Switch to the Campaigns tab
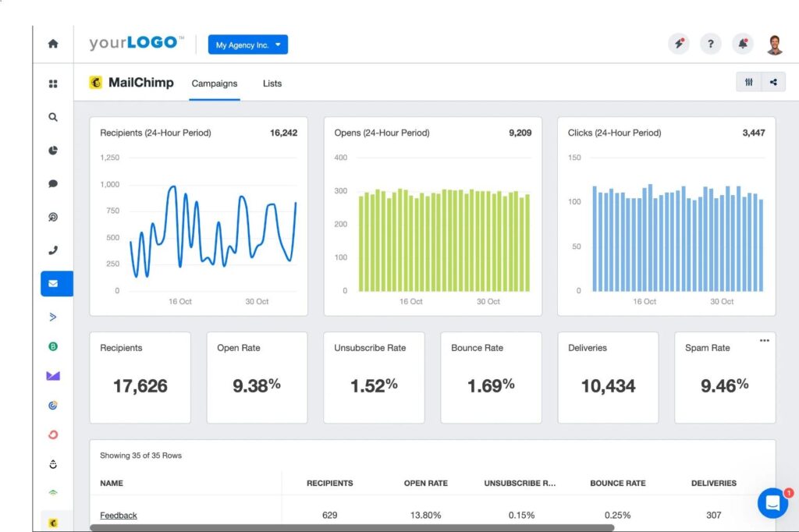The width and height of the screenshot is (799, 532). click(215, 83)
